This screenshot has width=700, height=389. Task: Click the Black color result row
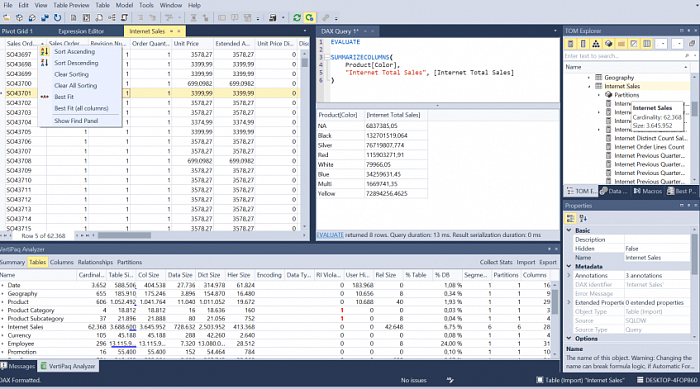(372, 136)
